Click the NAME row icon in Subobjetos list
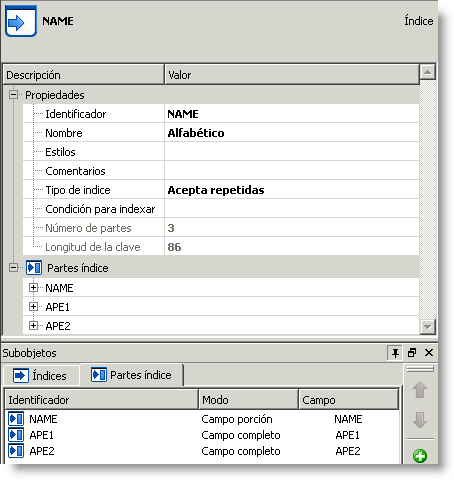Image resolution: width=454 pixels, height=480 pixels. coord(16,419)
